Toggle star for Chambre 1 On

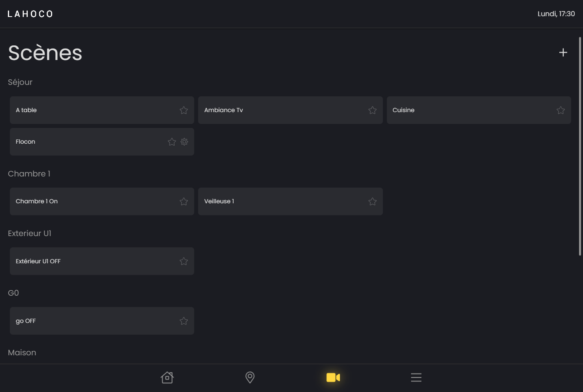184,202
